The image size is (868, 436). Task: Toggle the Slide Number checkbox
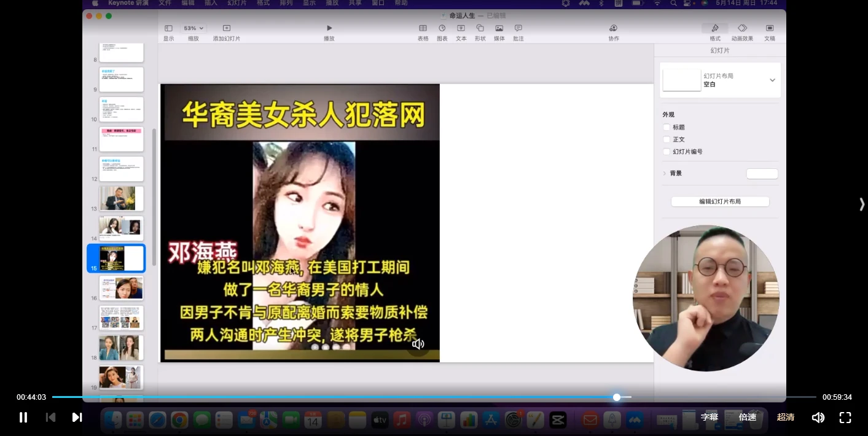coord(667,152)
